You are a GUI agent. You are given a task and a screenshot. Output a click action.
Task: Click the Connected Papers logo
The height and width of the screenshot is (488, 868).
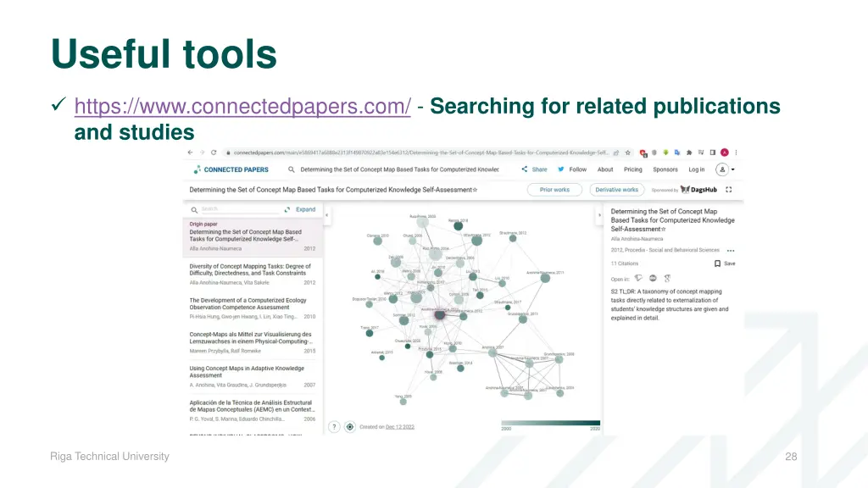231,169
